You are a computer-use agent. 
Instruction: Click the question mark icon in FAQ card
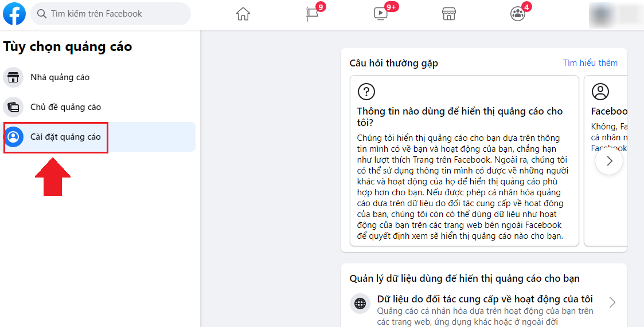[366, 92]
